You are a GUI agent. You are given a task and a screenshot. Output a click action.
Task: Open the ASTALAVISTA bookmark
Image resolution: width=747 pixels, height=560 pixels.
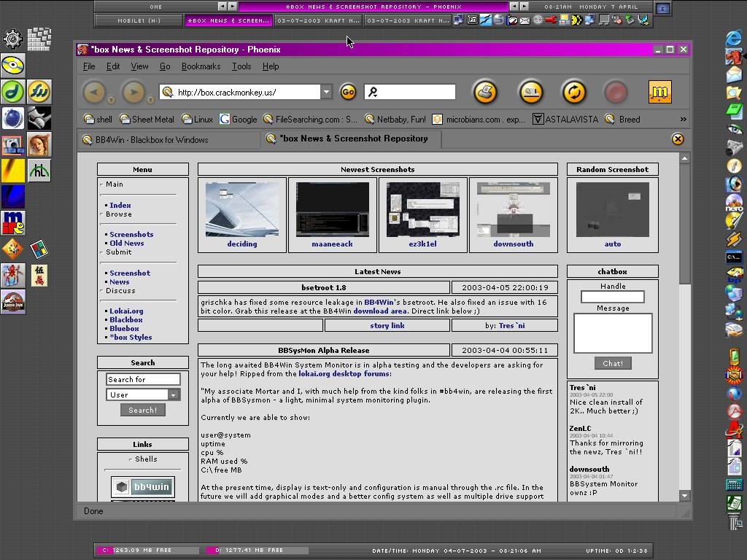[x=565, y=119]
